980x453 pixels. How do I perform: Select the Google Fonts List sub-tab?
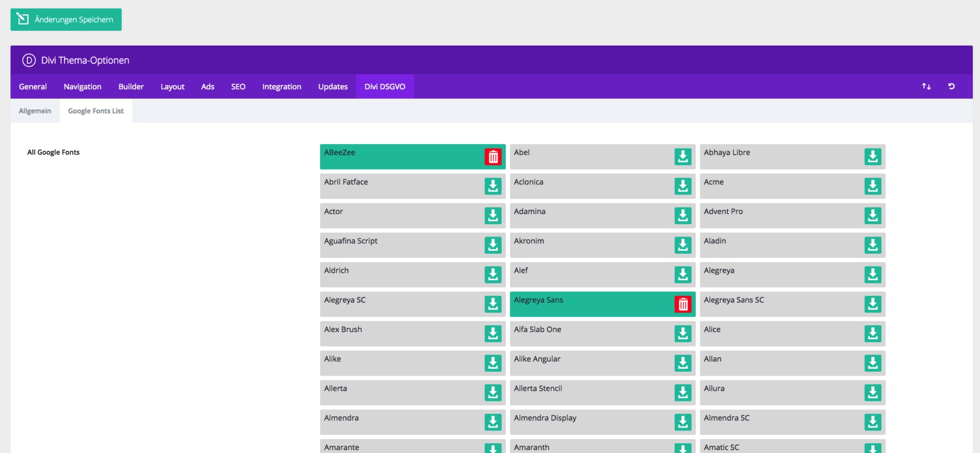[x=96, y=111]
